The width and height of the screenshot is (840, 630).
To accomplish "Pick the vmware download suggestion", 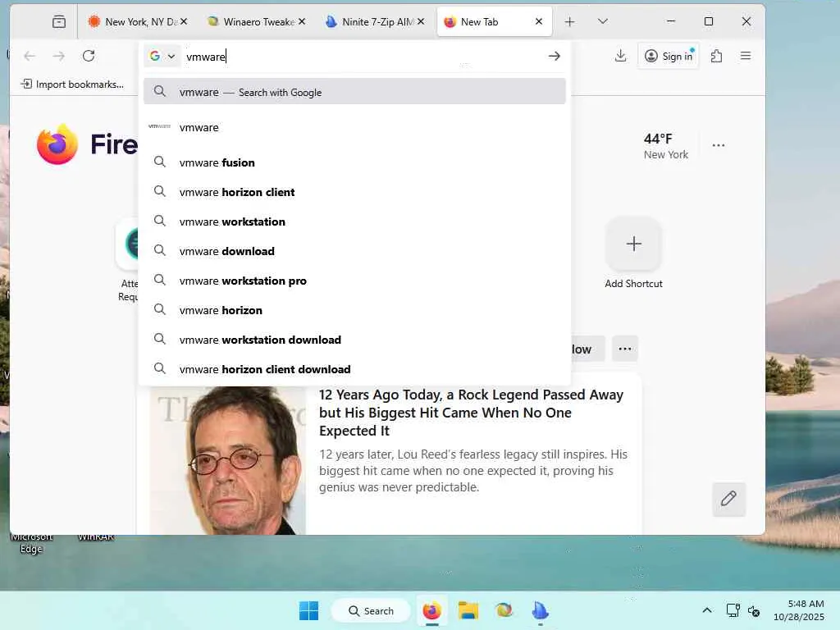I will (x=354, y=251).
